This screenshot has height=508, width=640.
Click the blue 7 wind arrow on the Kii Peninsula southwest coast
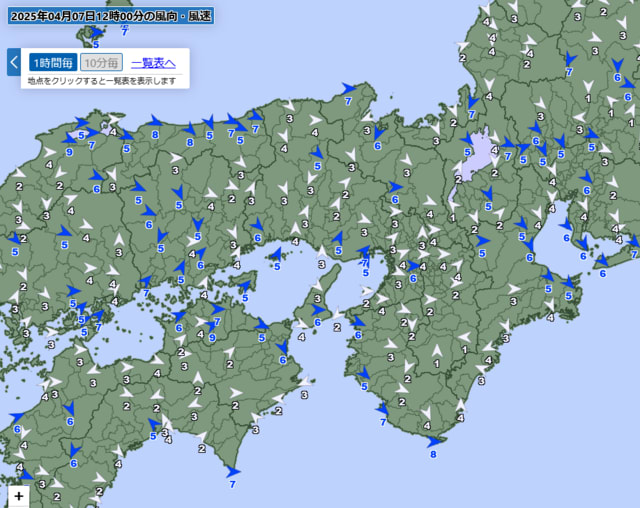pyautogui.click(x=383, y=409)
